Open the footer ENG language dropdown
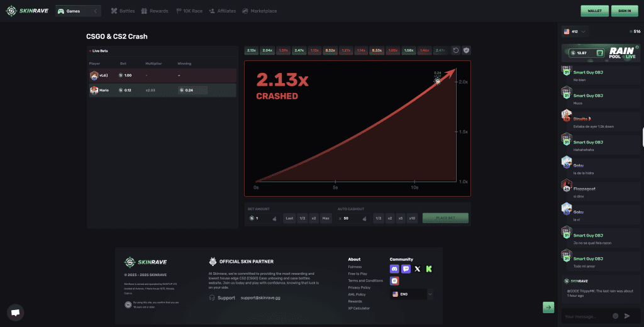 coord(412,294)
